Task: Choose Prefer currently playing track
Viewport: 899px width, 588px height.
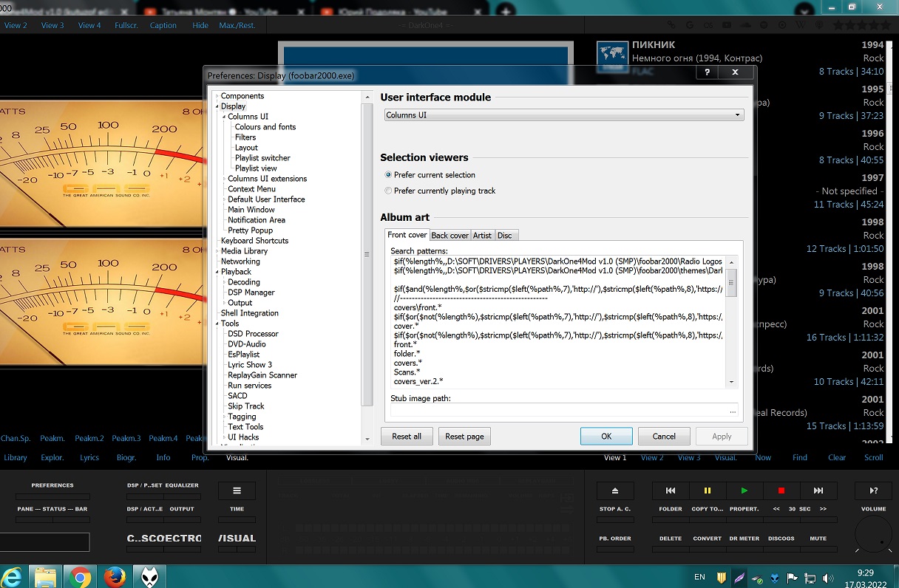Action: pos(389,191)
